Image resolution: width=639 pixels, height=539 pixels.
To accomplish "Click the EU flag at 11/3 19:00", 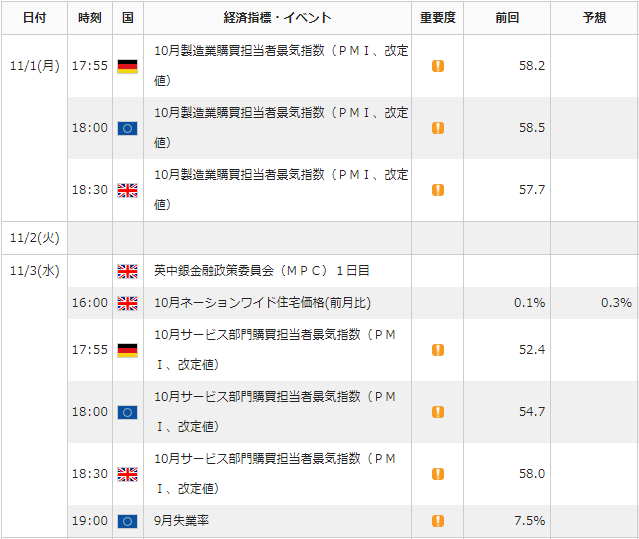I will (x=128, y=521).
